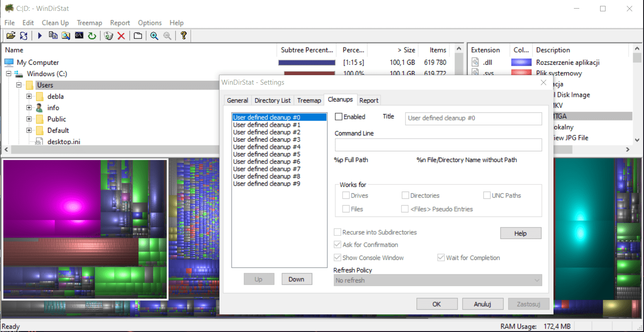
Task: Toggle the UNC Paths checkbox
Action: pyautogui.click(x=487, y=196)
